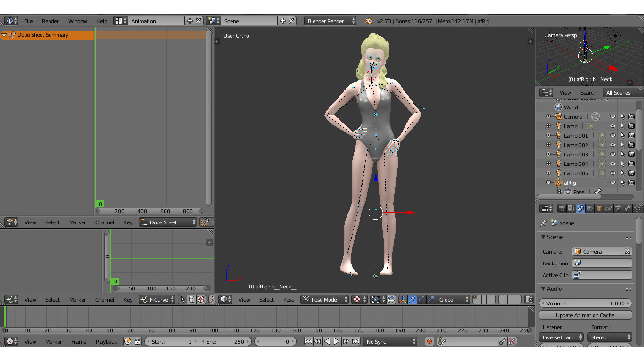
Task: Click the insert keyframes key icon
Action: click(x=503, y=341)
